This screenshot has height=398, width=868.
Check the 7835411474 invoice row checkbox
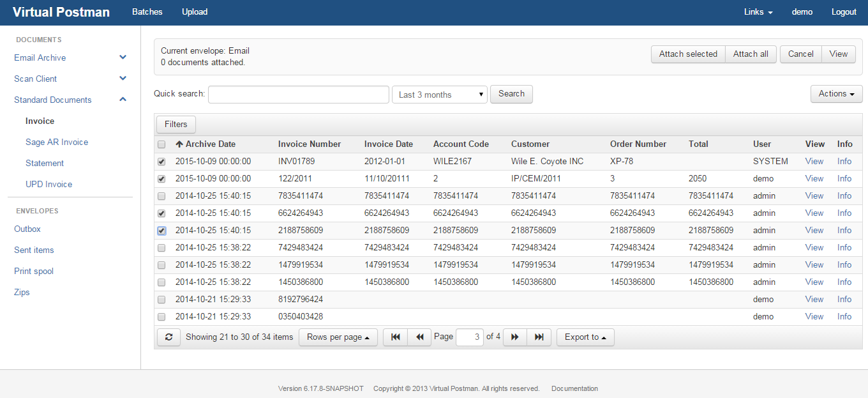[x=161, y=196]
